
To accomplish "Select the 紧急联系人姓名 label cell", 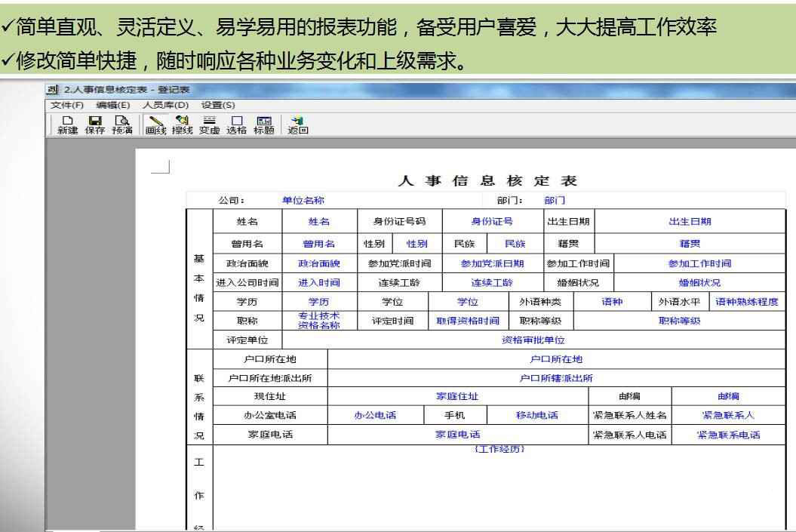I will (630, 415).
